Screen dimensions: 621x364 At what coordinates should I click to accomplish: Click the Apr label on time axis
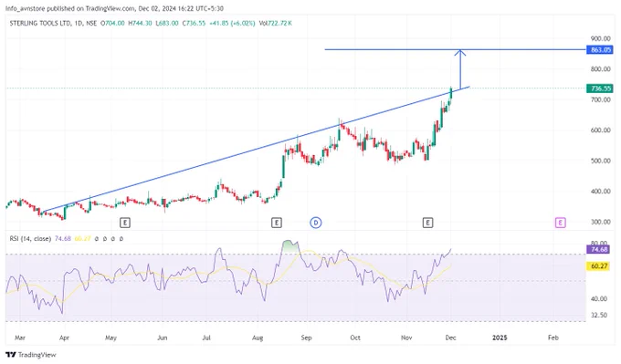(64, 338)
